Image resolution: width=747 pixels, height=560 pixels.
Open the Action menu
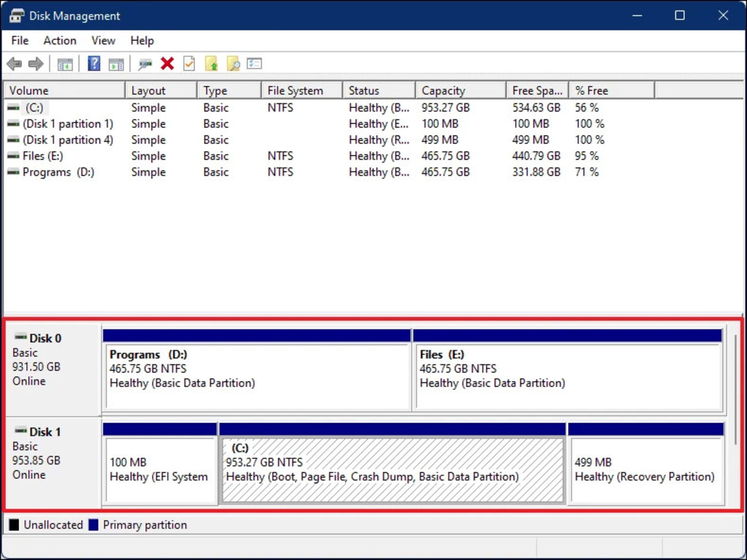(x=60, y=40)
